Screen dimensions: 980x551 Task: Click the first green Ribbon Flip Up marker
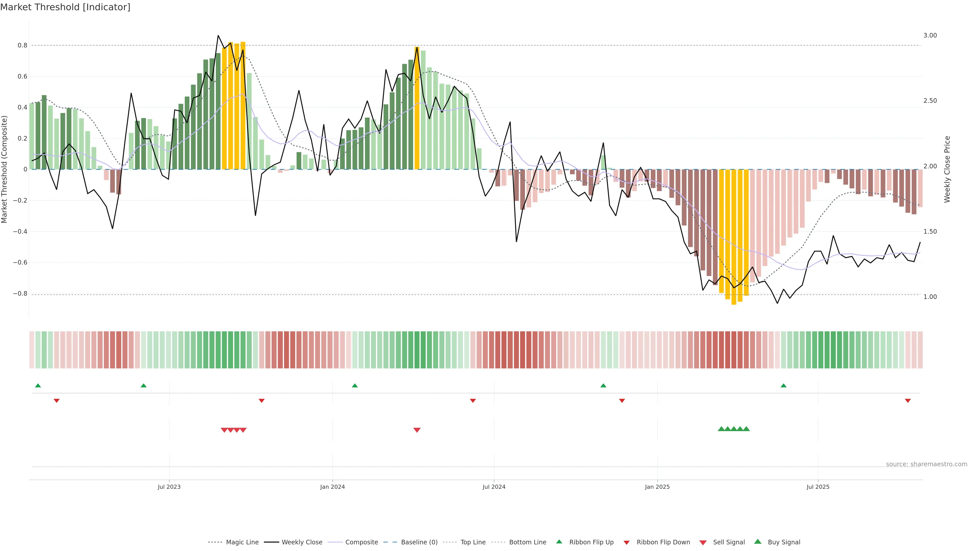click(x=38, y=386)
